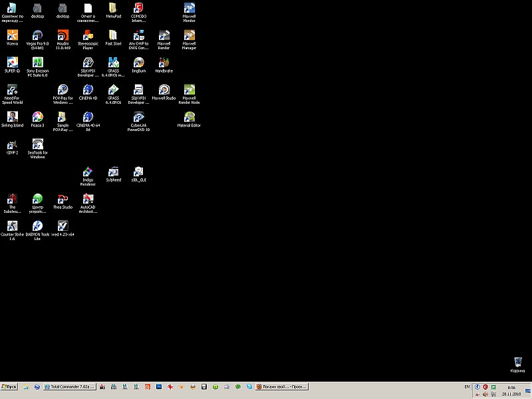Open the MenuPad folder

[x=113, y=9]
